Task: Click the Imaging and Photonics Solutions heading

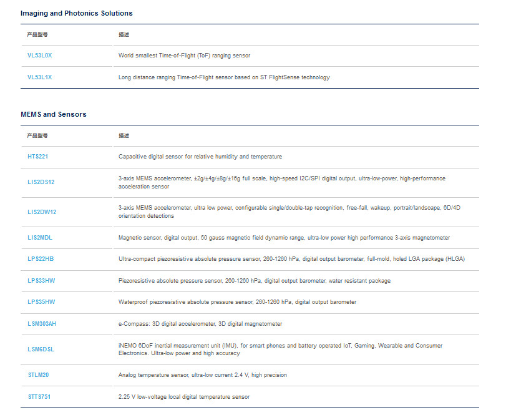Action: click(77, 13)
